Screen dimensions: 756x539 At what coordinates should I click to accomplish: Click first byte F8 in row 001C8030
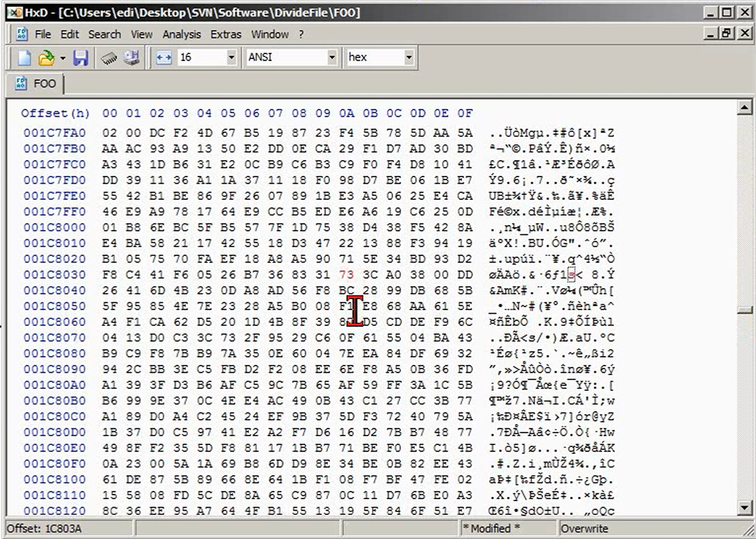[110, 275]
